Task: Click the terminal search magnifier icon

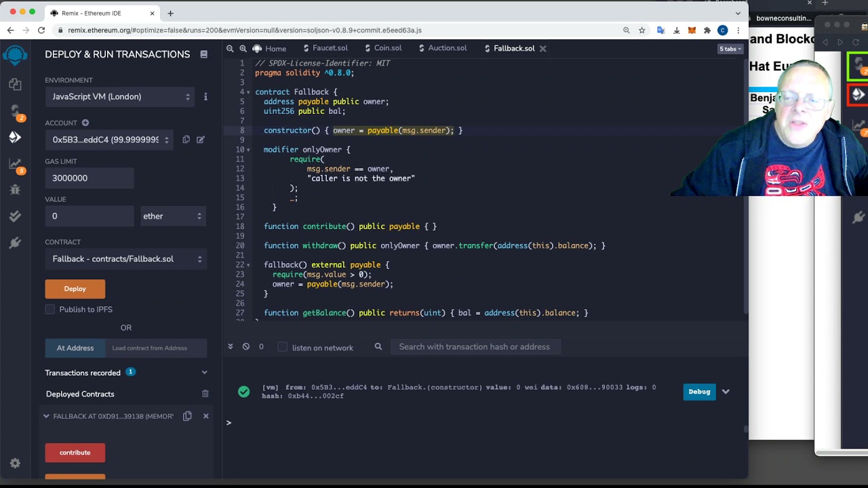Action: (378, 347)
